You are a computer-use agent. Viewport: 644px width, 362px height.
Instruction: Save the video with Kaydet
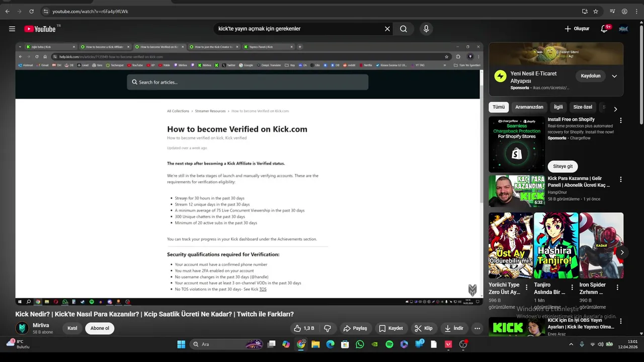391,328
